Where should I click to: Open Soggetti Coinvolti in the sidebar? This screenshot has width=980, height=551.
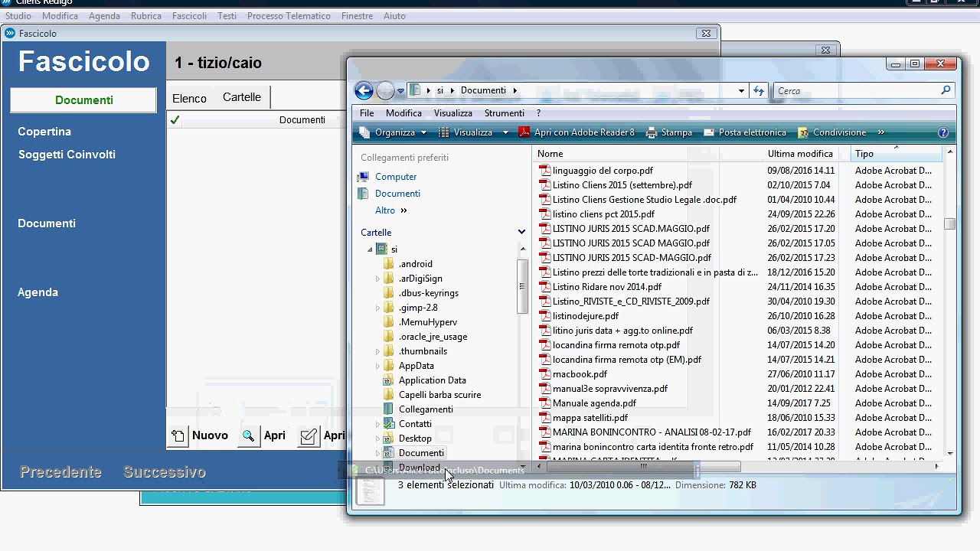tap(67, 155)
